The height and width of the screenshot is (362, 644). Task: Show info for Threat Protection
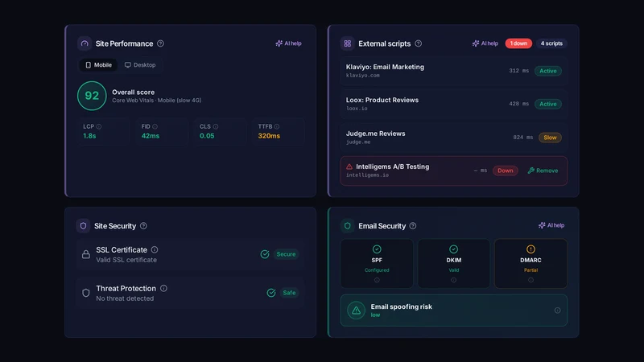[x=163, y=288]
